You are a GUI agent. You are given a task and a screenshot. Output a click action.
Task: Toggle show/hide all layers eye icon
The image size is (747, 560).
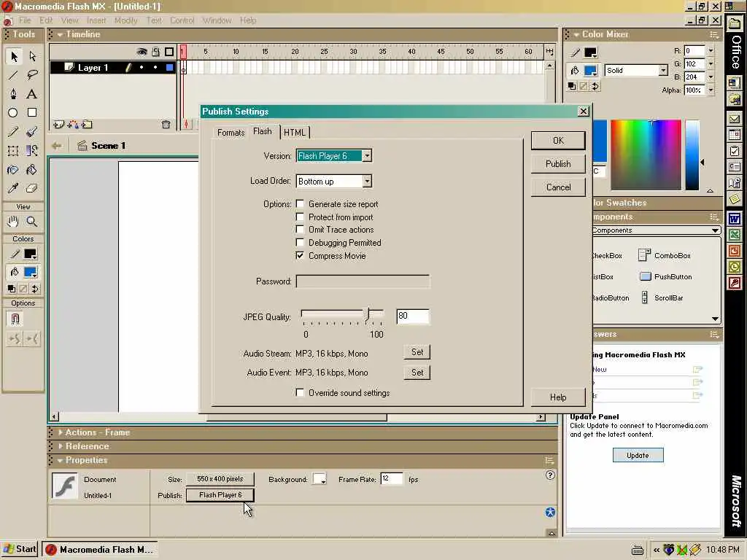click(x=142, y=52)
